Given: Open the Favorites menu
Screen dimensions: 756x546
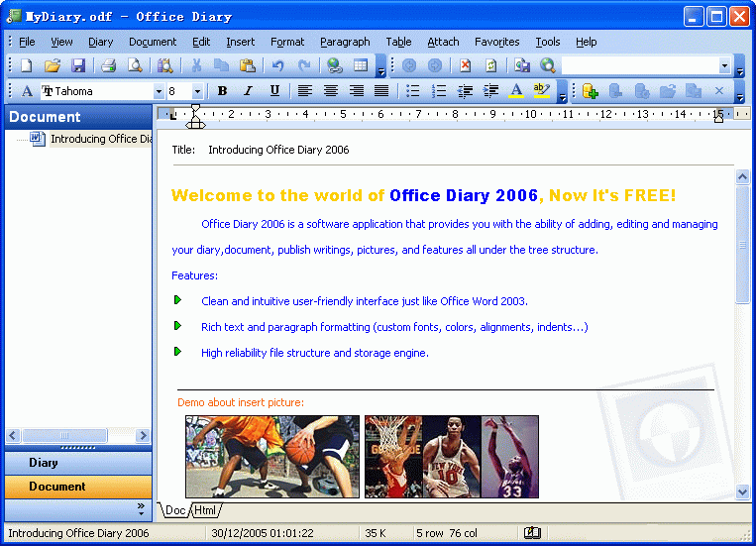Looking at the screenshot, I should (x=497, y=42).
